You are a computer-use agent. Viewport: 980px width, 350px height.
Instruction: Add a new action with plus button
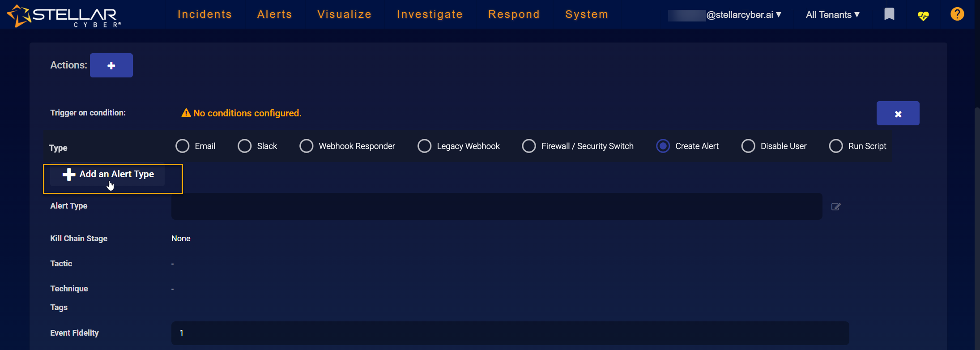111,65
